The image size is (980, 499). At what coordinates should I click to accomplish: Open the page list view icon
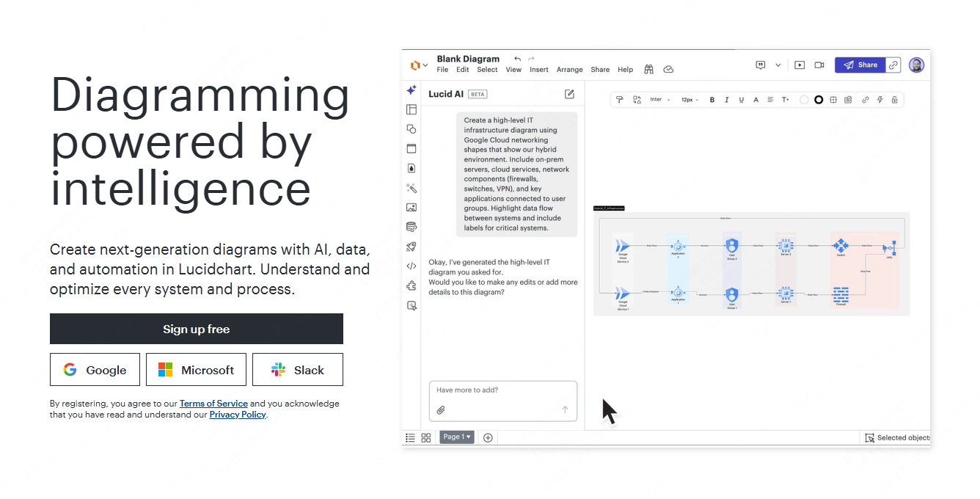coord(411,437)
